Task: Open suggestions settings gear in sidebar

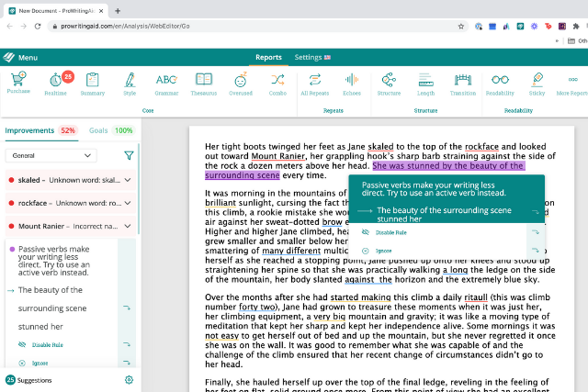Action: coord(129,379)
